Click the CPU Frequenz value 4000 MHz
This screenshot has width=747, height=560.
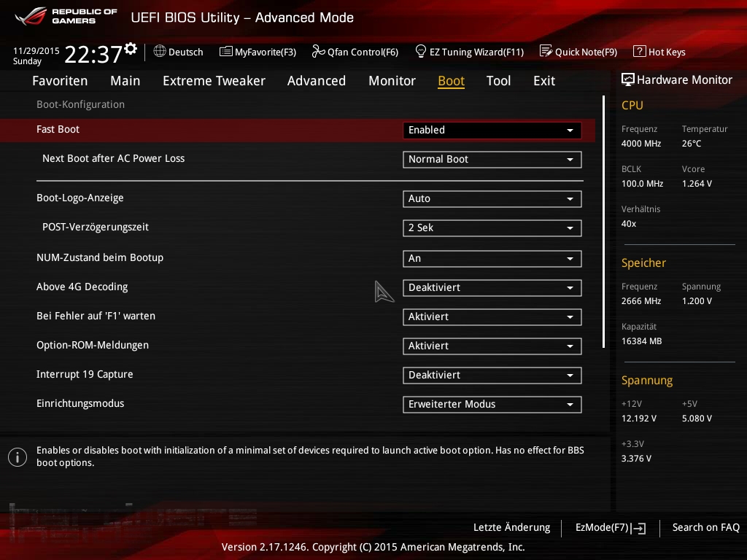point(640,144)
